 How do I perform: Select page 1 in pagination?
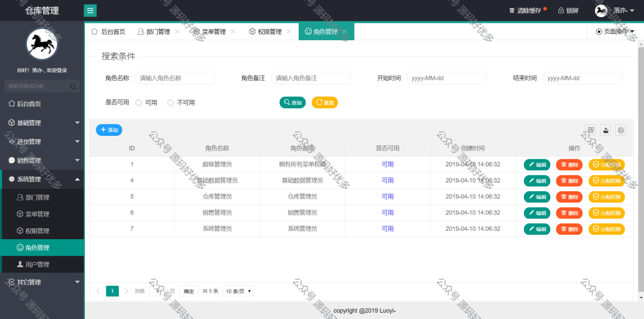pyautogui.click(x=112, y=291)
